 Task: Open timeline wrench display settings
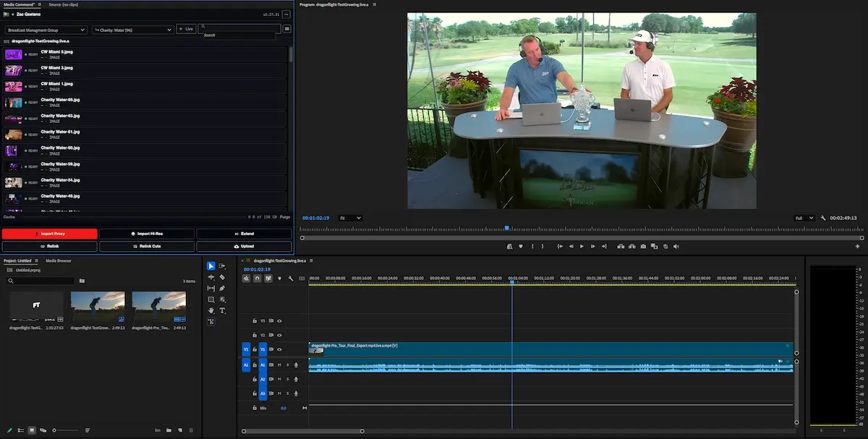290,278
